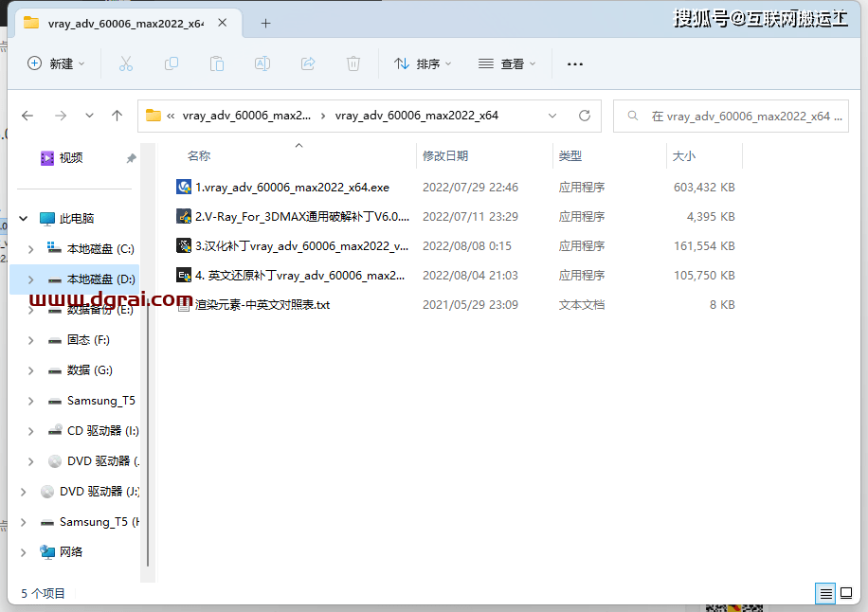Click the navigation pane scrollbar
Image resolution: width=868 pixels, height=612 pixels.
(x=148, y=432)
